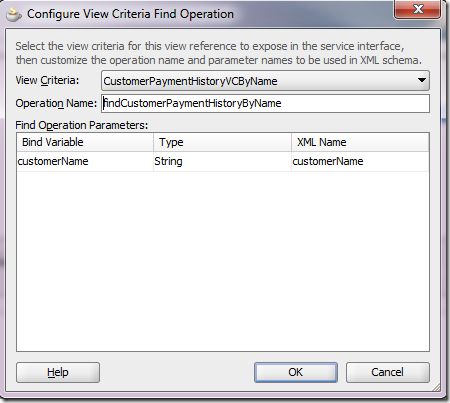Click the dialog resize grip corner
450x403 pixels.
pyautogui.click(x=436, y=387)
